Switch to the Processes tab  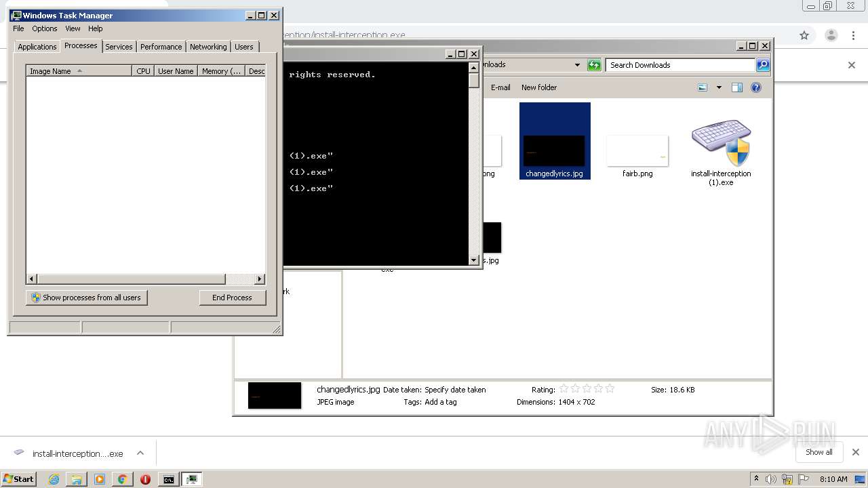click(81, 45)
